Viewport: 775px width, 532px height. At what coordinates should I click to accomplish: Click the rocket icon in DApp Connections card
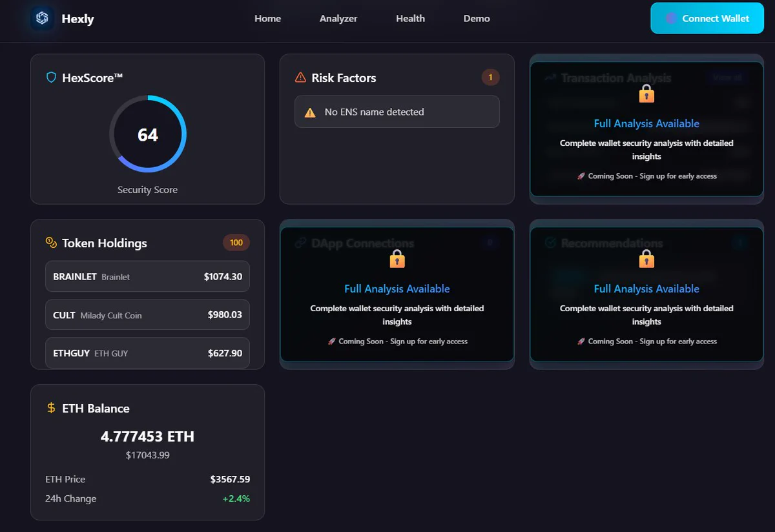(331, 341)
